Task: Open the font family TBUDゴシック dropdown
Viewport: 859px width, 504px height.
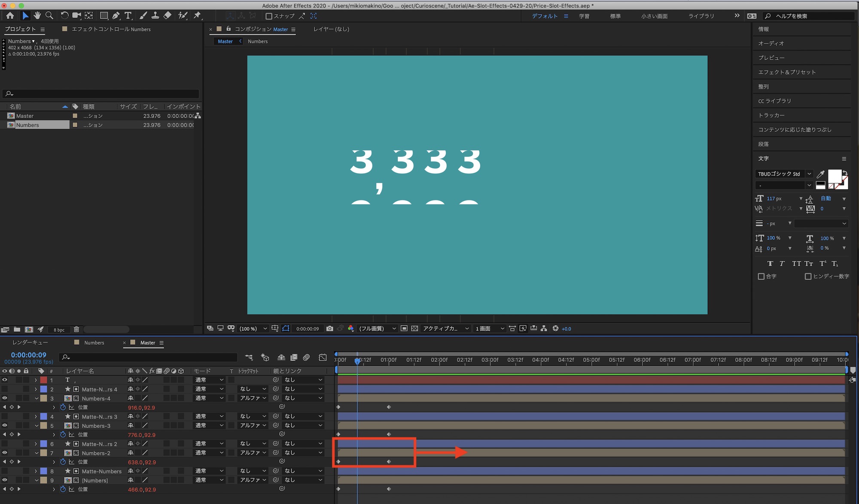Action: click(x=809, y=174)
